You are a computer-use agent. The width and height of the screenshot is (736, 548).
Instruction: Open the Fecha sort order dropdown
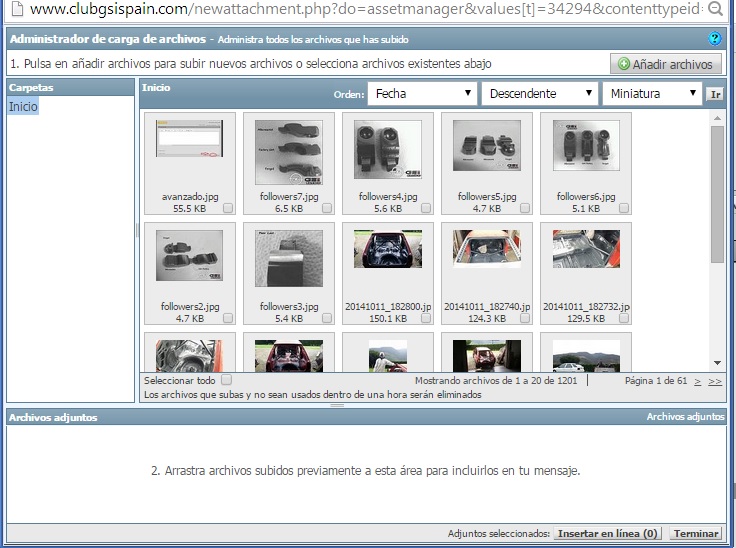click(422, 94)
